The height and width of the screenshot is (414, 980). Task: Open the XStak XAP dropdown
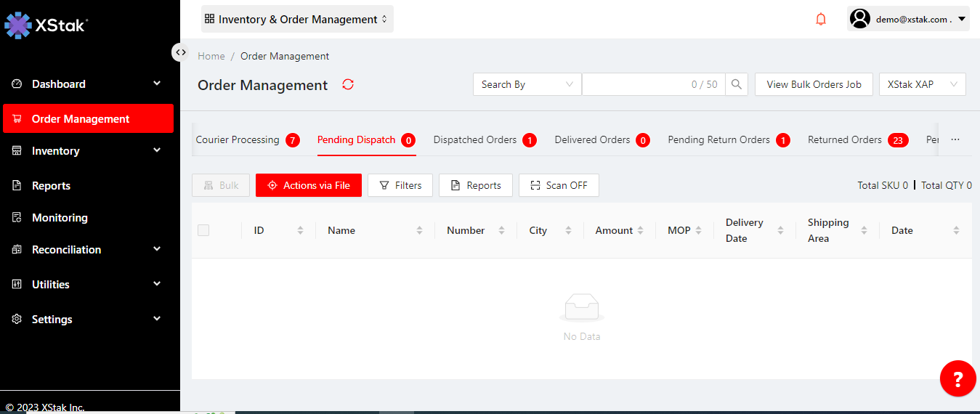(x=921, y=84)
